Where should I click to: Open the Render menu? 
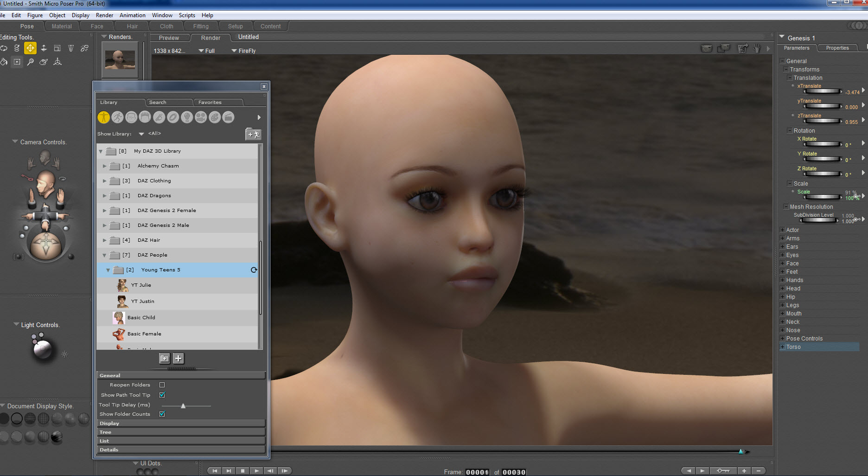[x=104, y=15]
